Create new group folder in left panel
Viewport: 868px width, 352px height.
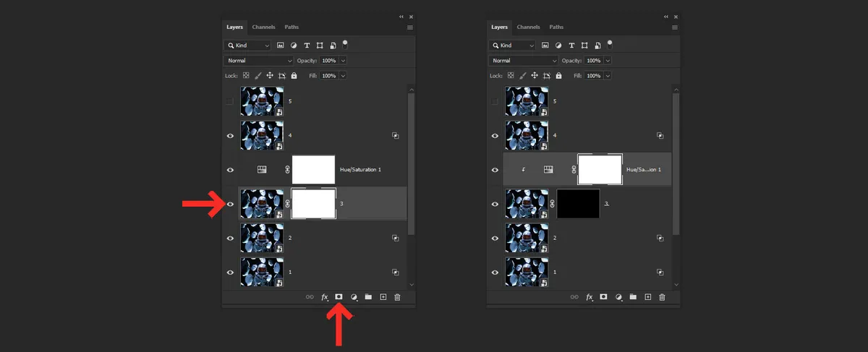(x=368, y=297)
